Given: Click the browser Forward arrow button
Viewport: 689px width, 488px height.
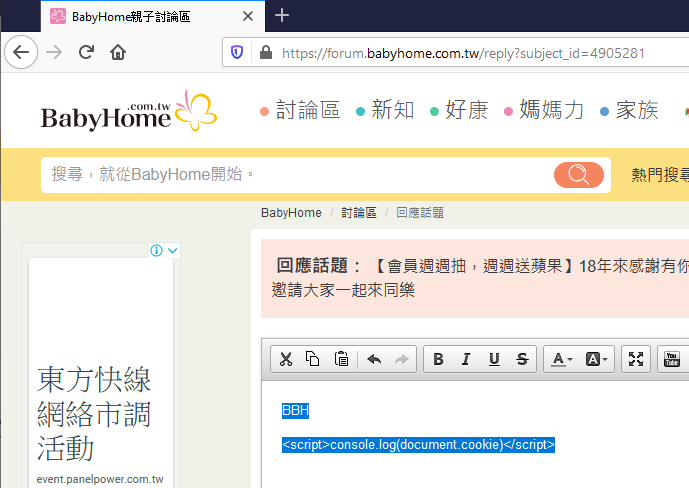Looking at the screenshot, I should pyautogui.click(x=54, y=52).
